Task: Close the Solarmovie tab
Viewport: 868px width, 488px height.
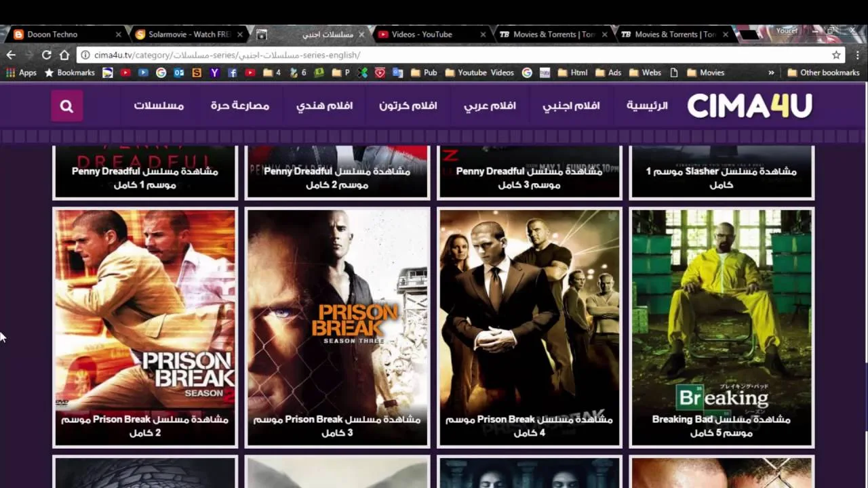Action: click(240, 34)
